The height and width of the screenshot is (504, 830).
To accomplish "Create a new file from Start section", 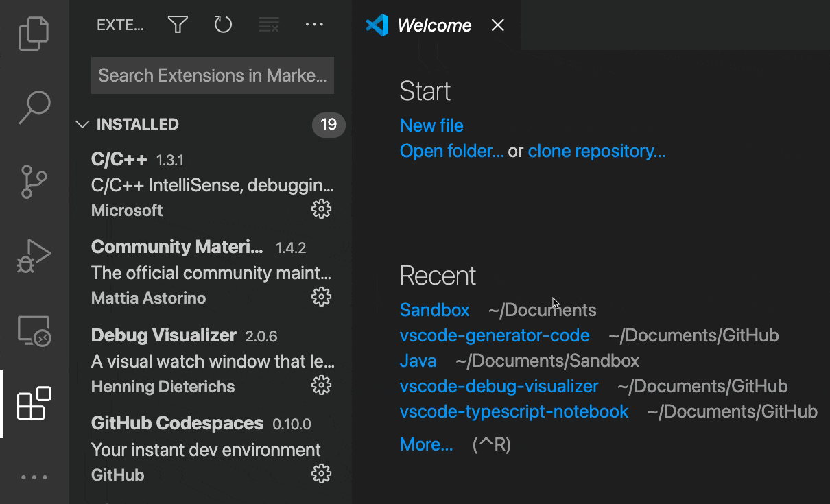I will point(431,125).
